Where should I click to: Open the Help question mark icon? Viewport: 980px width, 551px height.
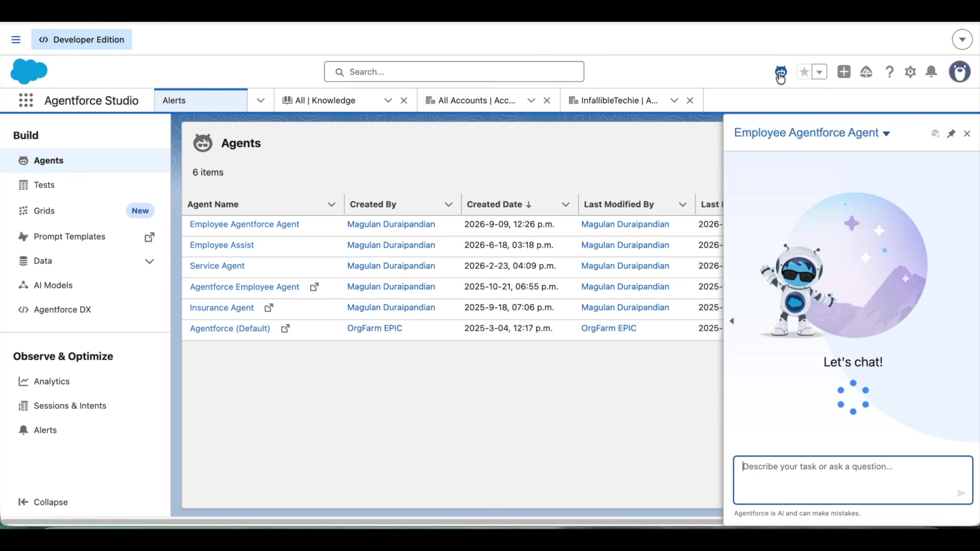click(x=890, y=72)
